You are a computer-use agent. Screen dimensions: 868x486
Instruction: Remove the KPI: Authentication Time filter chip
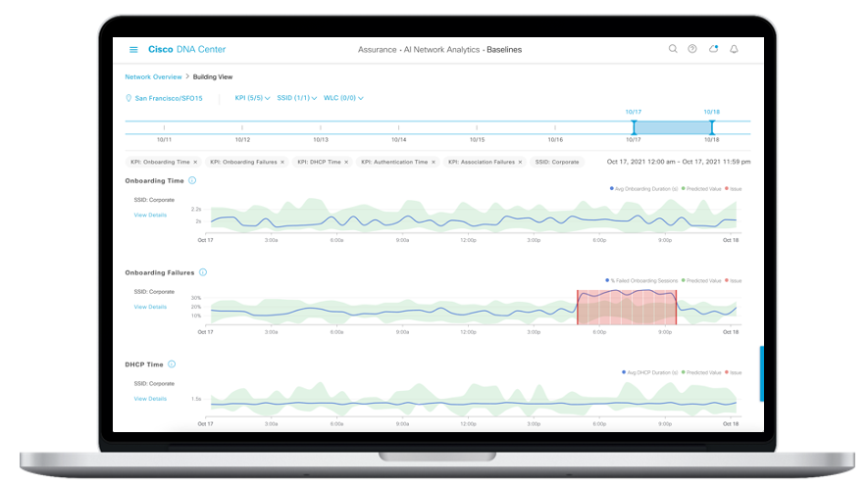[x=434, y=162]
